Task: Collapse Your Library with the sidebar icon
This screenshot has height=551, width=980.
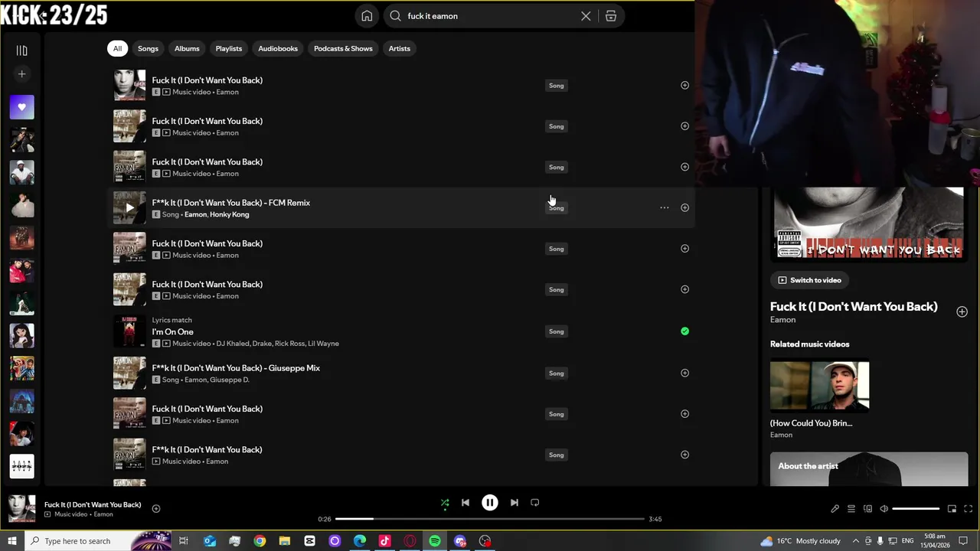Action: coord(21,51)
